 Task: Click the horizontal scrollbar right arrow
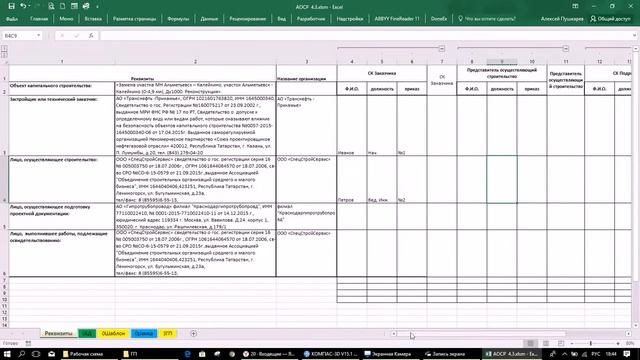click(629, 334)
